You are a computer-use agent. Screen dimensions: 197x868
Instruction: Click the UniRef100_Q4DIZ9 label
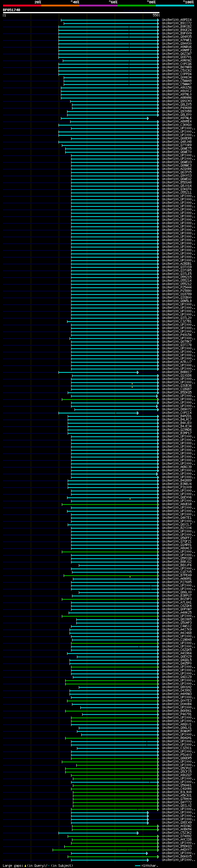pos(176,677)
